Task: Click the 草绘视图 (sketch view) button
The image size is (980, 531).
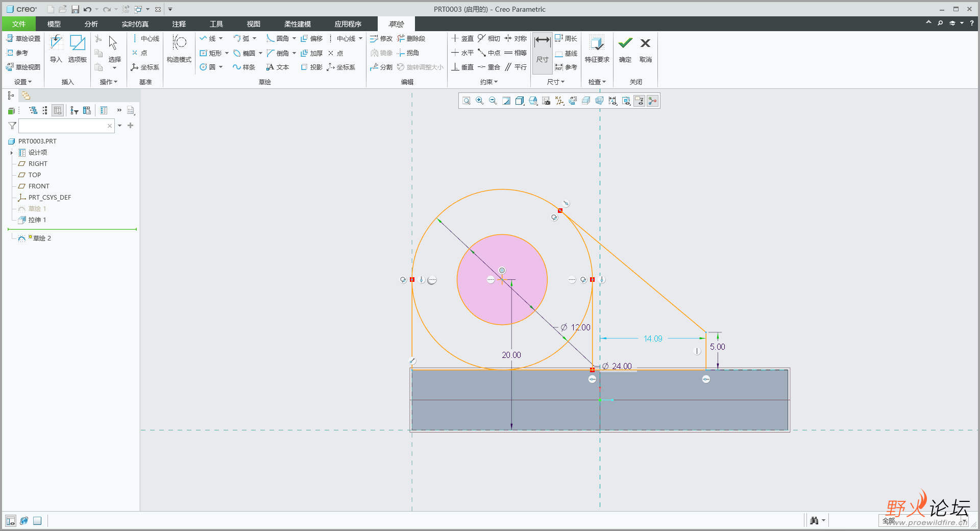Action: (23, 67)
